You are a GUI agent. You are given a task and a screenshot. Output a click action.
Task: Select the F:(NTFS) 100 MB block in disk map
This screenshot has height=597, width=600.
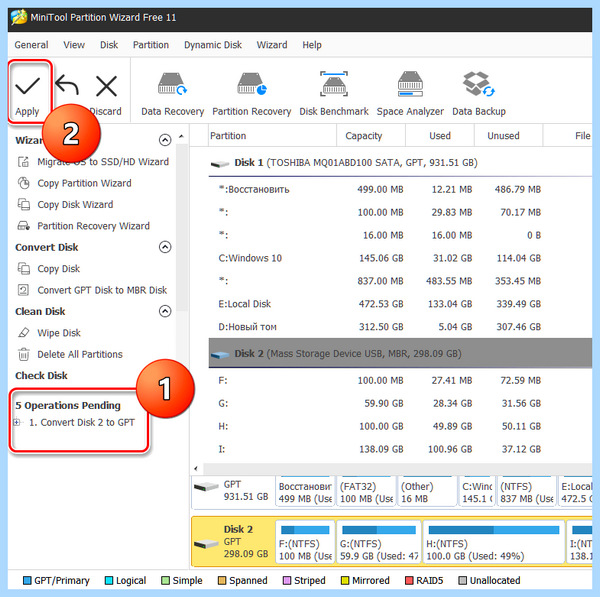(x=305, y=542)
